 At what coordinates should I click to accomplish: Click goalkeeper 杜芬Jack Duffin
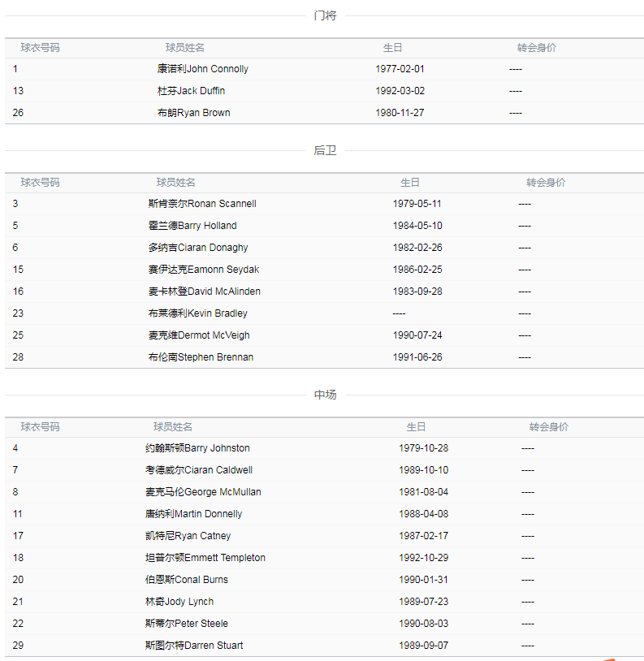coord(191,91)
